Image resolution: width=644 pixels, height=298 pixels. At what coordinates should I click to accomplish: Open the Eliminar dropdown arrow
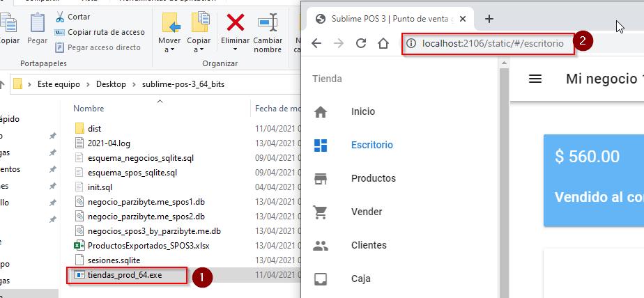point(235,49)
